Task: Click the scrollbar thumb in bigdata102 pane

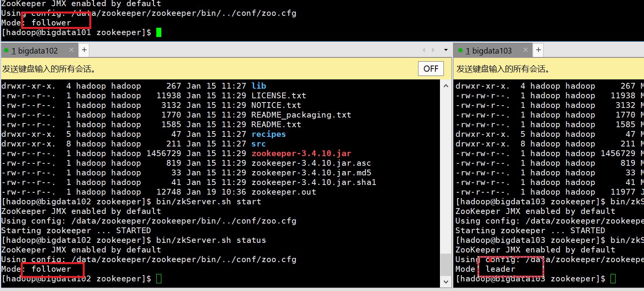Action: tap(446, 265)
